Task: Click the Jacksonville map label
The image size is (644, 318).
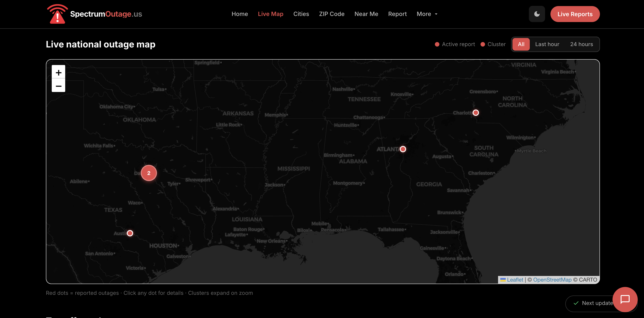Action: point(444,232)
